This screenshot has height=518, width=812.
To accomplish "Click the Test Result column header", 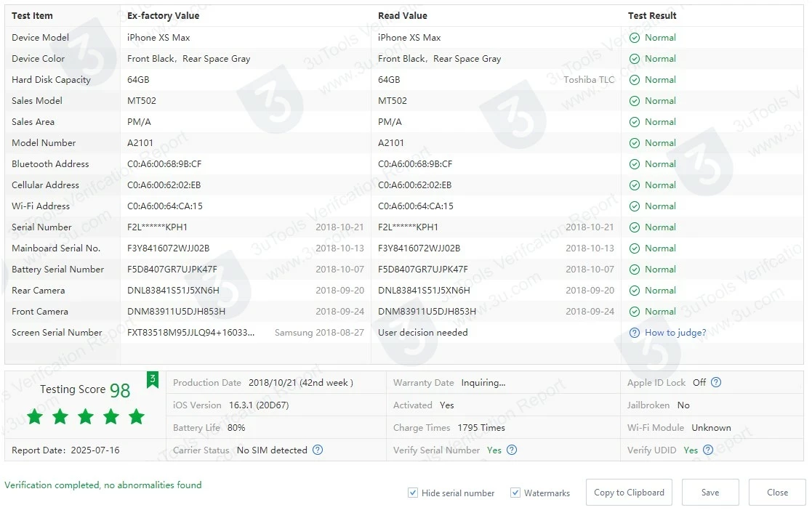I will [x=652, y=15].
